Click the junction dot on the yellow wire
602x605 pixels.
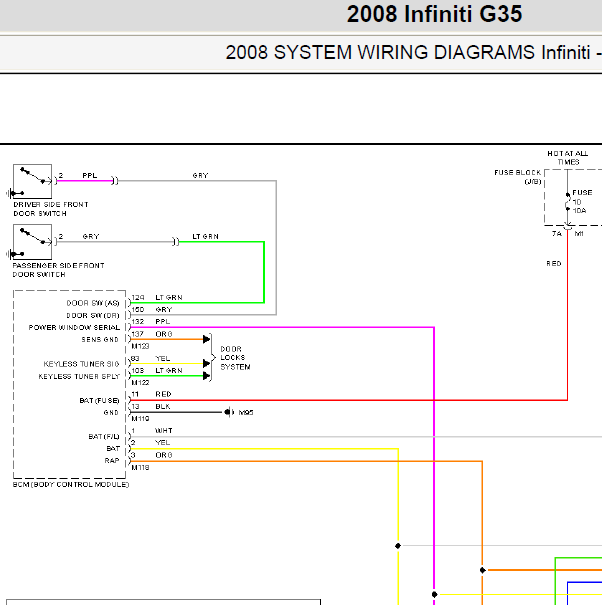pos(398,546)
